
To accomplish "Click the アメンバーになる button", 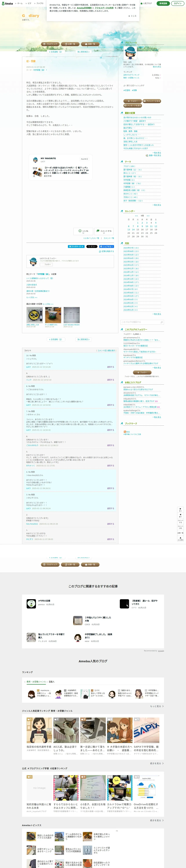I will coord(152,101).
